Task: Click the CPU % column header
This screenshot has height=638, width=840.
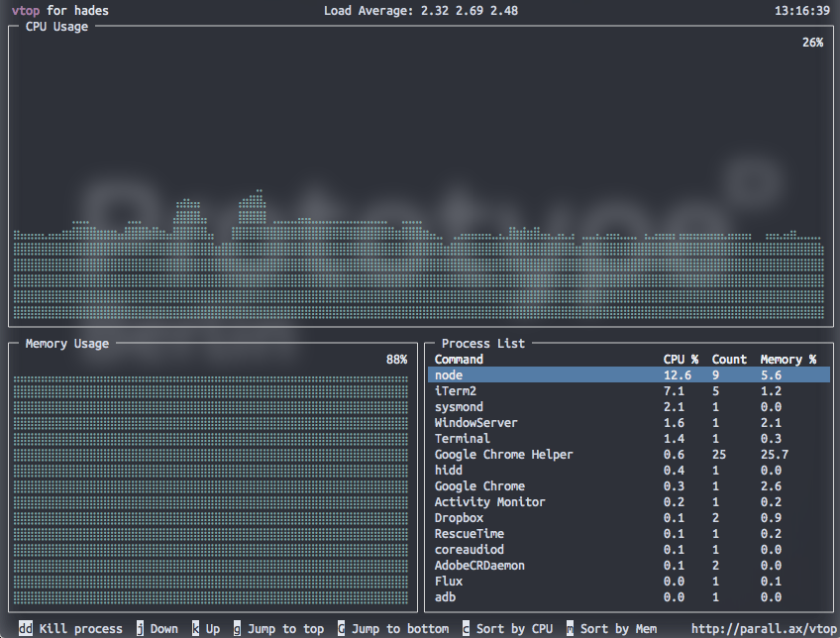Action: click(681, 360)
